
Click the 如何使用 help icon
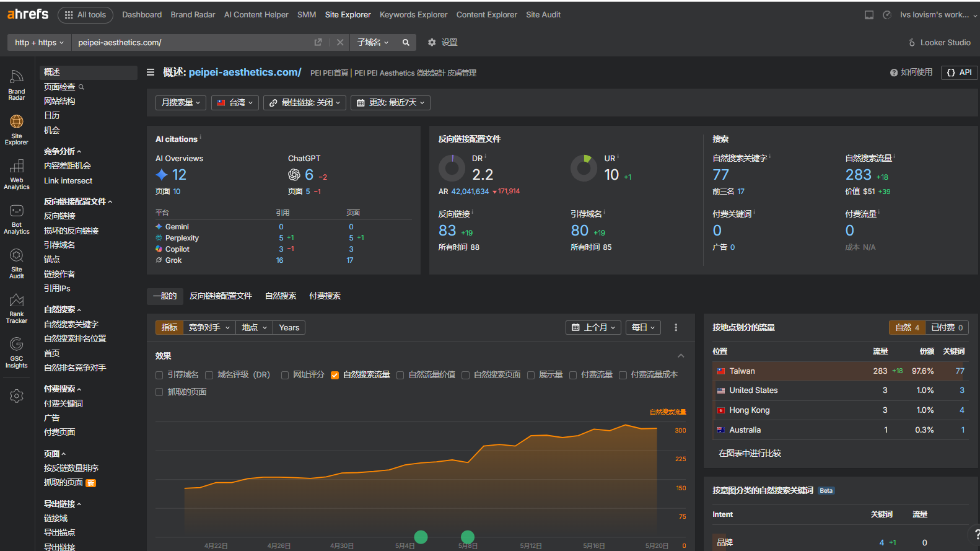[x=911, y=73]
